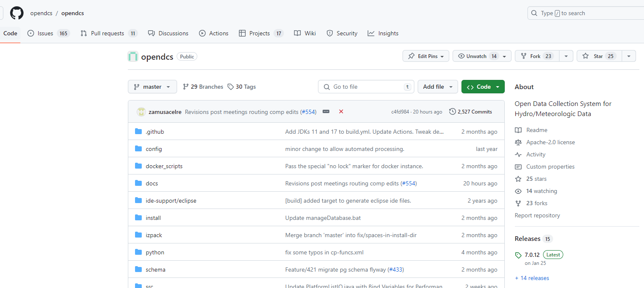644x288 pixels.
Task: Open the python folder icon
Action: [x=138, y=252]
